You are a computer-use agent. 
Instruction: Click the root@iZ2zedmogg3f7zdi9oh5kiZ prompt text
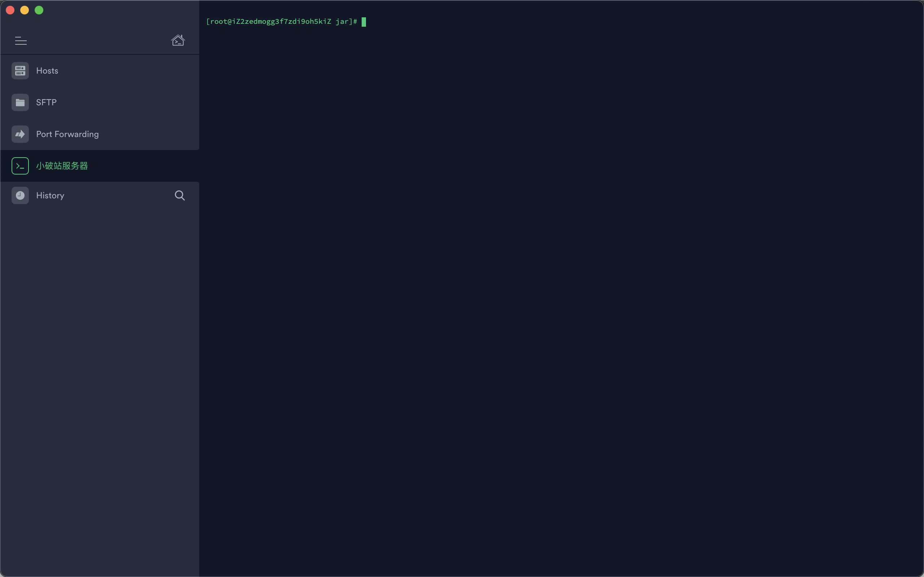(x=282, y=21)
